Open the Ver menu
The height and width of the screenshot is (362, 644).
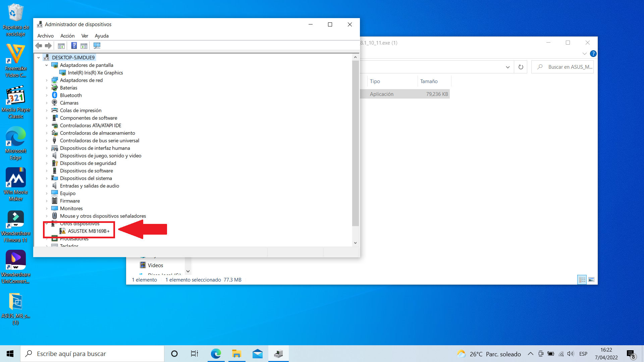pos(85,36)
